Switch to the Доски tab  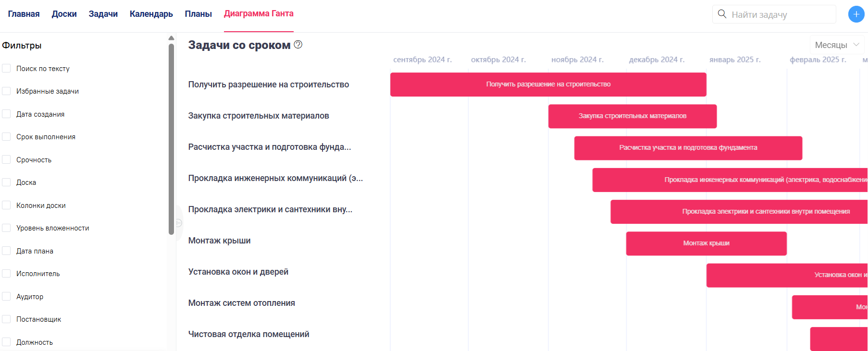click(64, 14)
